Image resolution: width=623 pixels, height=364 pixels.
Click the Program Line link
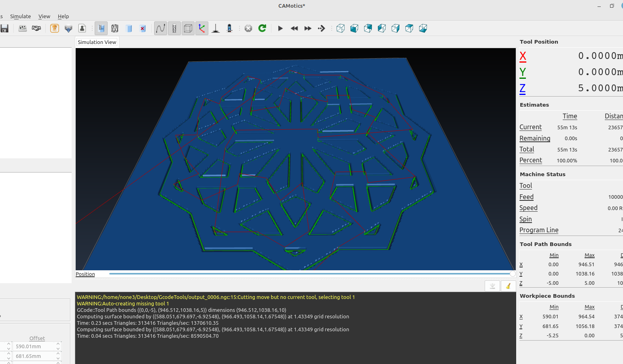[x=539, y=230]
